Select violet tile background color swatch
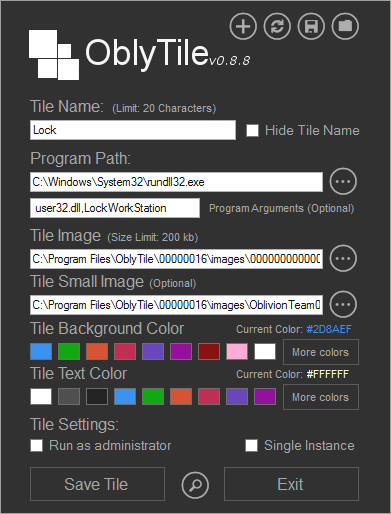This screenshot has height=514, width=391. click(x=153, y=352)
